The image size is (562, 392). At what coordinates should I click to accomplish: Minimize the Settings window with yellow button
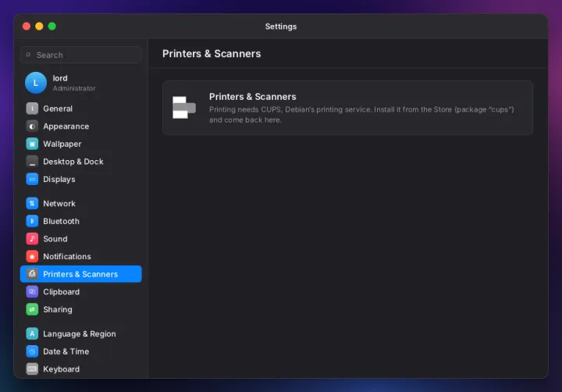40,27
